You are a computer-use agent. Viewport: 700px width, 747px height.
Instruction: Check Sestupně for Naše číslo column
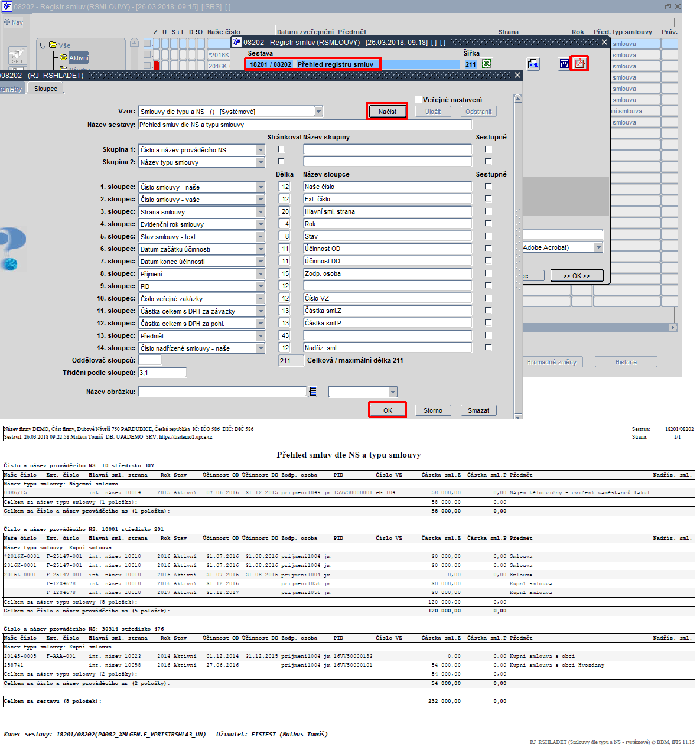(488, 187)
